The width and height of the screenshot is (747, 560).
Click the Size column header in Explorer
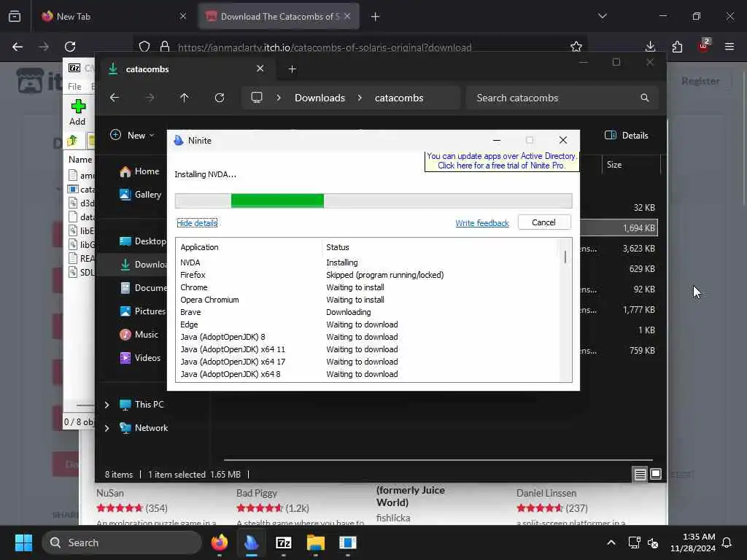coord(630,165)
